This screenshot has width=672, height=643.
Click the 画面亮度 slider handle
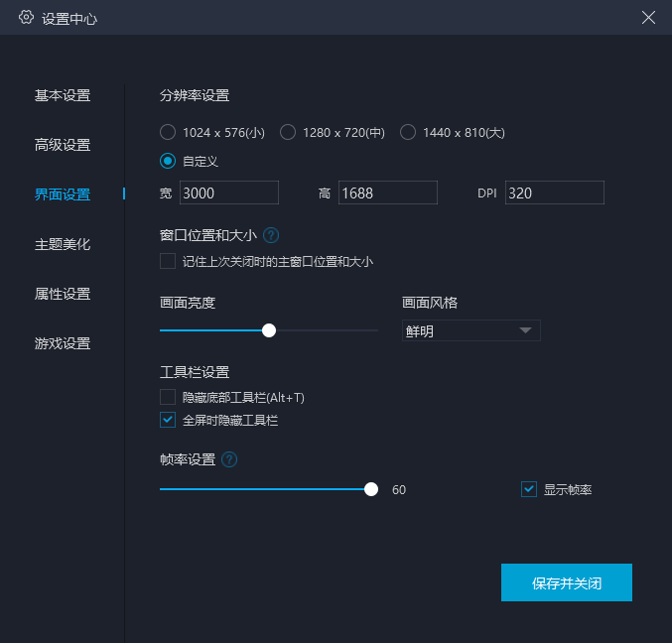click(269, 330)
